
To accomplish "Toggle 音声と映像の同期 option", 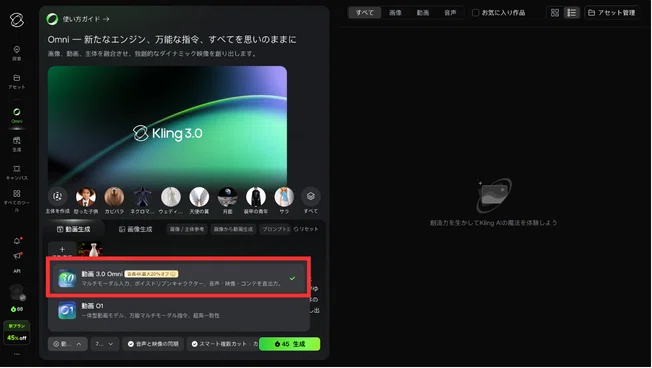I will [153, 344].
